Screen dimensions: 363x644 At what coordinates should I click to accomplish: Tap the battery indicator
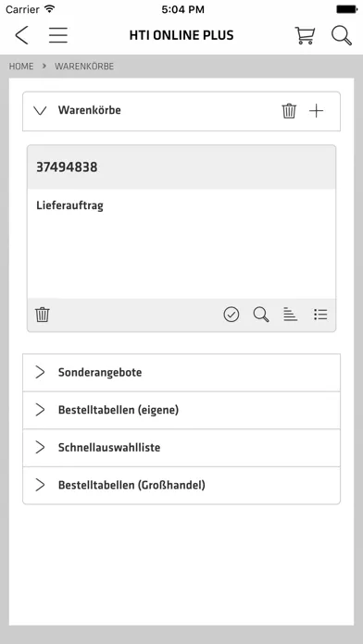click(347, 9)
